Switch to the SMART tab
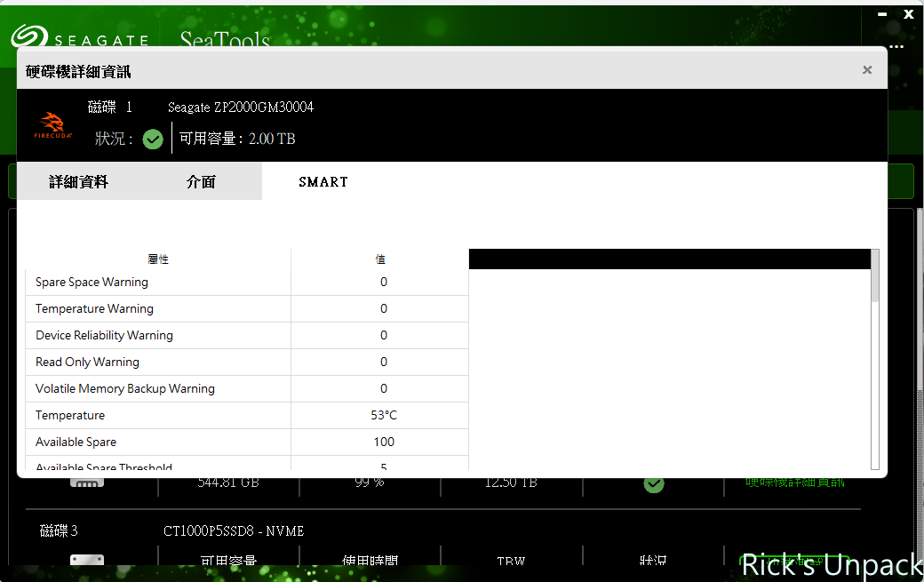 click(323, 181)
